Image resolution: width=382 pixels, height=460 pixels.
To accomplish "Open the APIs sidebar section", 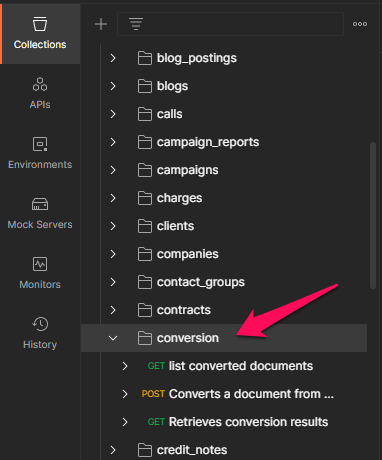I will (40, 93).
